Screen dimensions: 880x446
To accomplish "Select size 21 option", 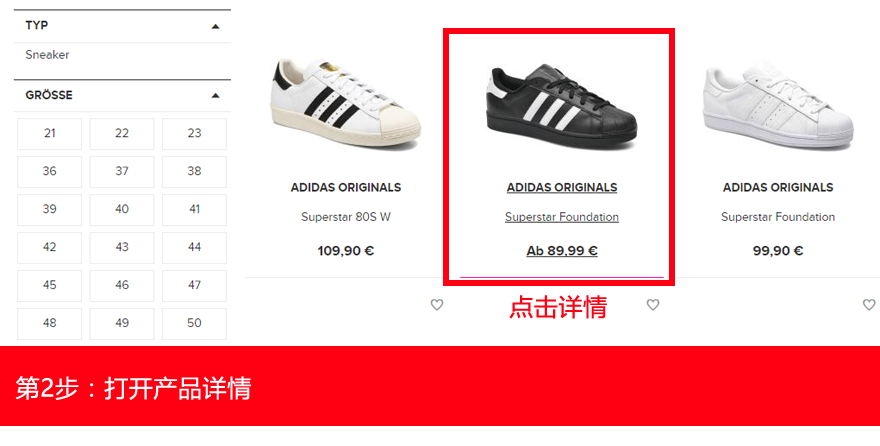I will pos(49,134).
